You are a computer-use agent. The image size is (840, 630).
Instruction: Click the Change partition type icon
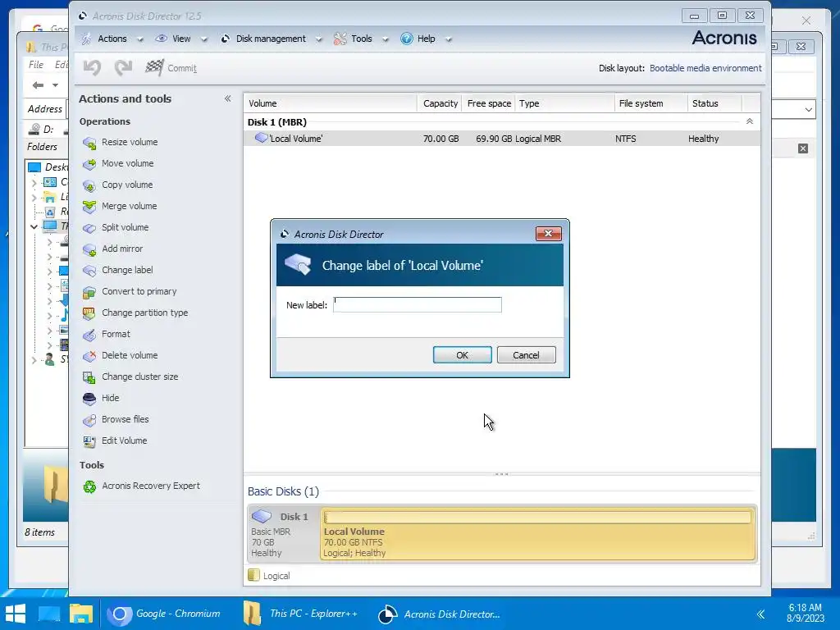(89, 313)
